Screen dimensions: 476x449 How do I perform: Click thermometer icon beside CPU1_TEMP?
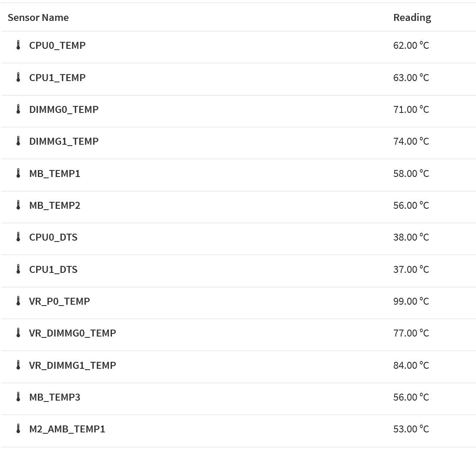pos(18,78)
